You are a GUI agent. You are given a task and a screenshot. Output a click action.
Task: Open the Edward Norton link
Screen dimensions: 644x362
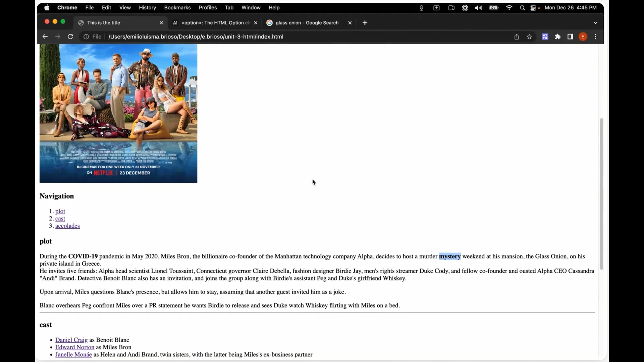point(75,347)
